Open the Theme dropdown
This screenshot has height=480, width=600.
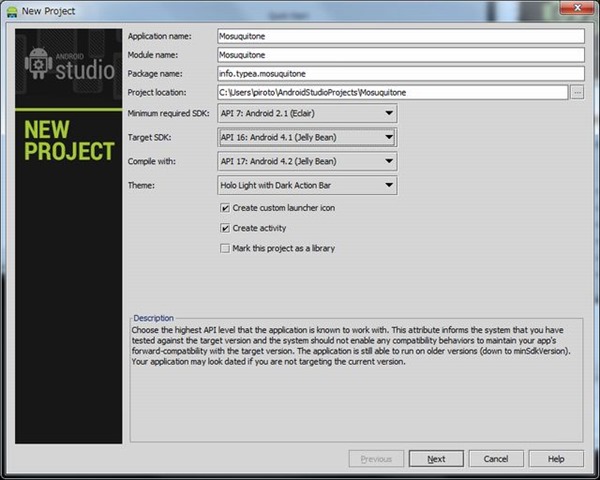[307, 185]
